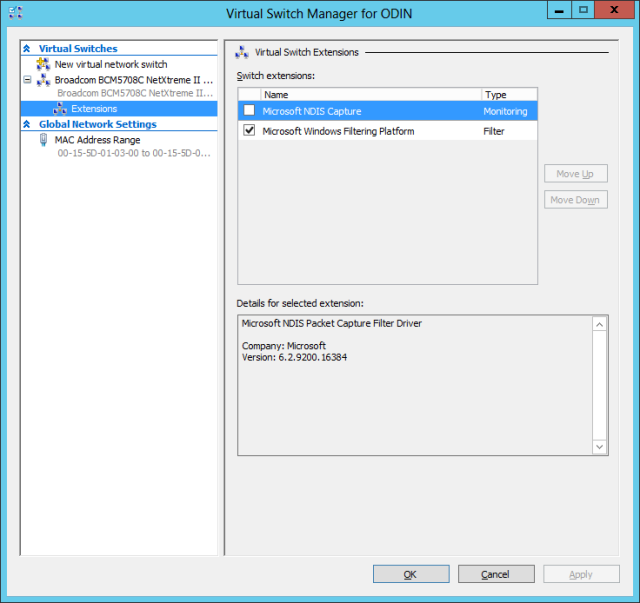Click the Version 6.2.9200.16384 details text
Screen dimensions: 640x603
[294, 357]
